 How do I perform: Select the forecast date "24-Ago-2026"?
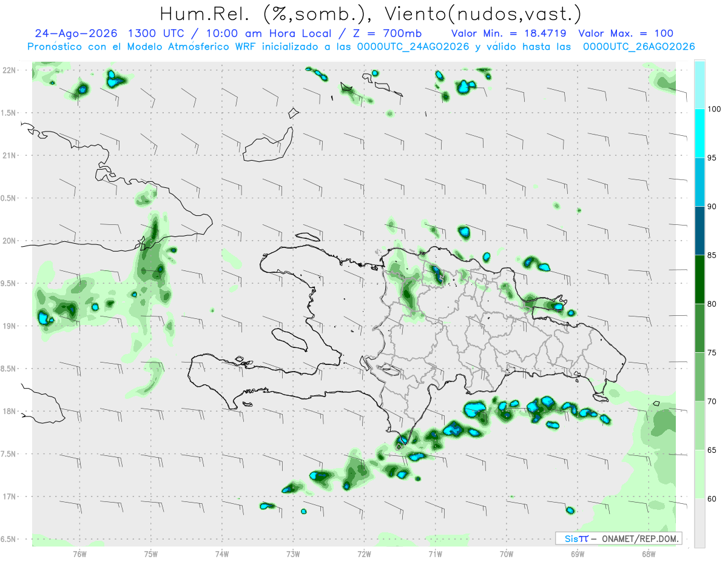click(76, 33)
